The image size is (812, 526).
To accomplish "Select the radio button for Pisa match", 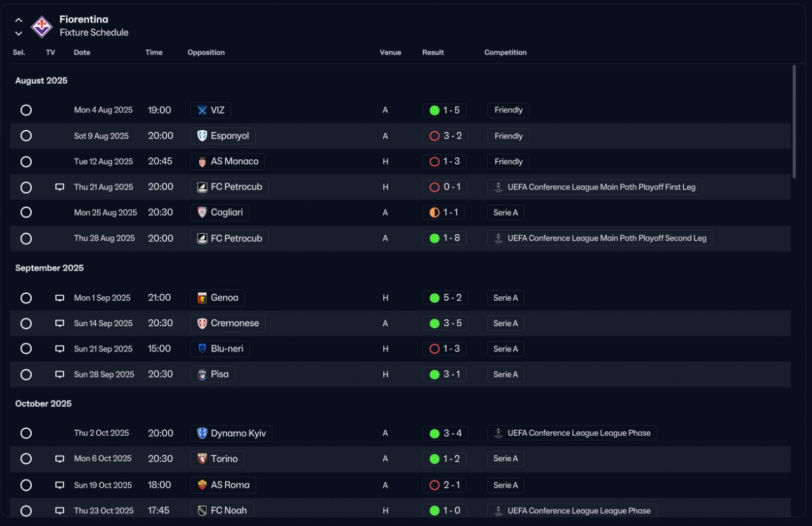I will click(x=26, y=374).
